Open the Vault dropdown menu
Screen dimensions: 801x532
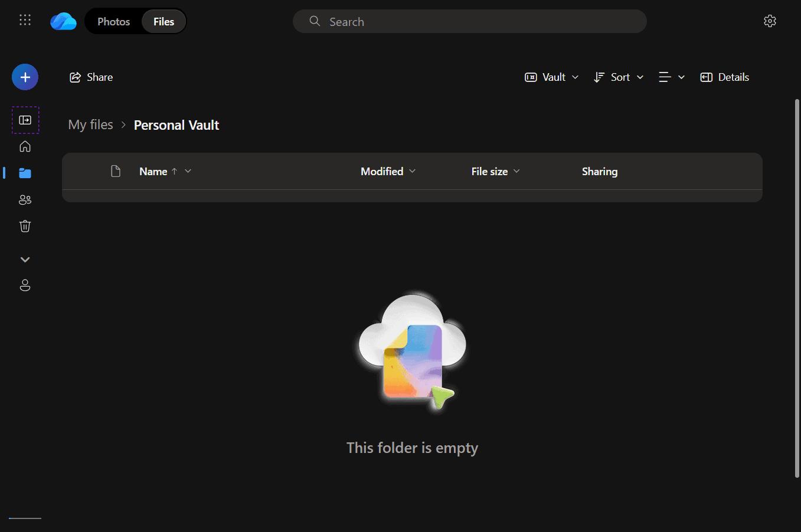point(551,77)
